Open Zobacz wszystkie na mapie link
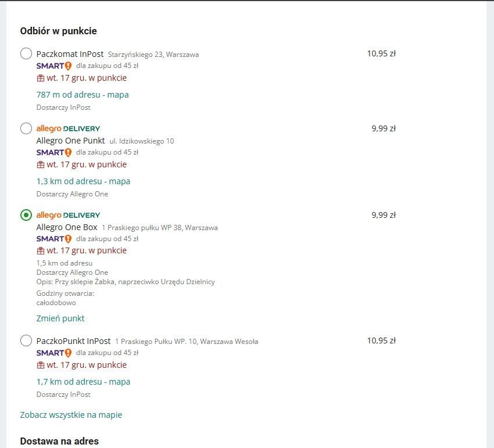This screenshot has height=448, width=494. 71,415
